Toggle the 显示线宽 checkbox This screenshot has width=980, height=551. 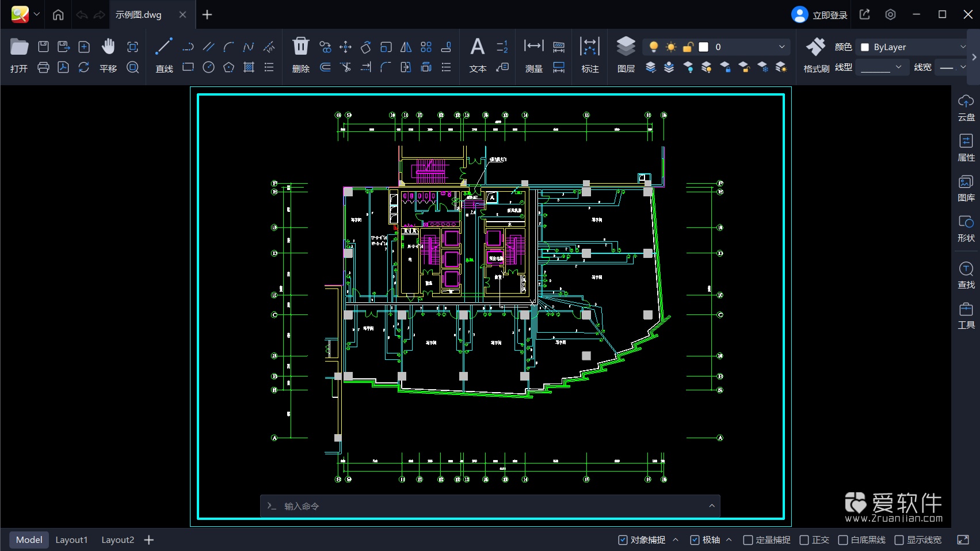click(899, 540)
